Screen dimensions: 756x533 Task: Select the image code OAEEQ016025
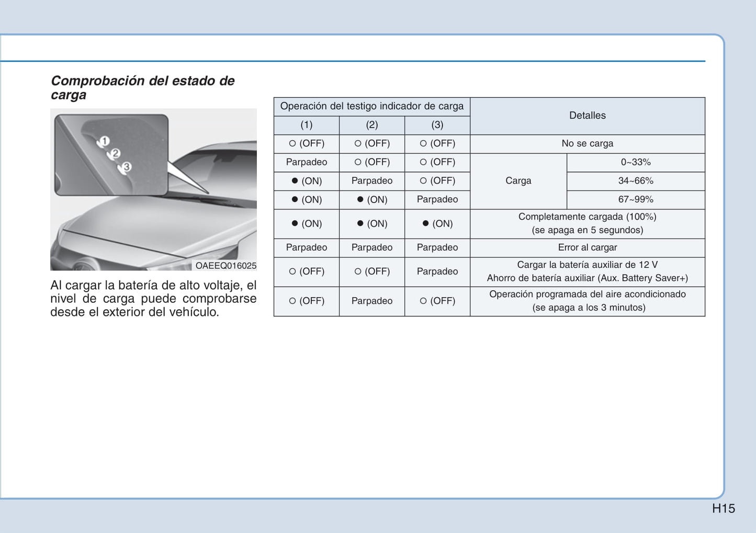pyautogui.click(x=225, y=266)
